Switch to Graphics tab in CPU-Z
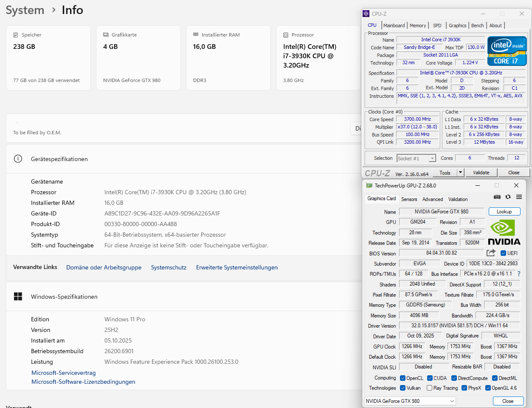 point(458,25)
